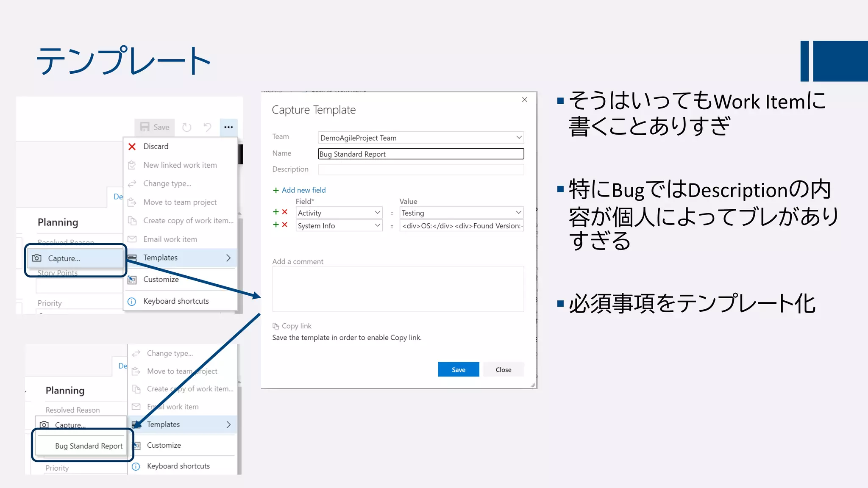Click the Description input field
The width and height of the screenshot is (868, 488).
(421, 169)
